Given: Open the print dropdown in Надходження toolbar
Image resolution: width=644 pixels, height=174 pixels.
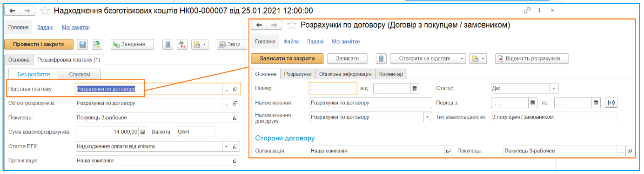Looking at the screenshot, I should point(200,44).
